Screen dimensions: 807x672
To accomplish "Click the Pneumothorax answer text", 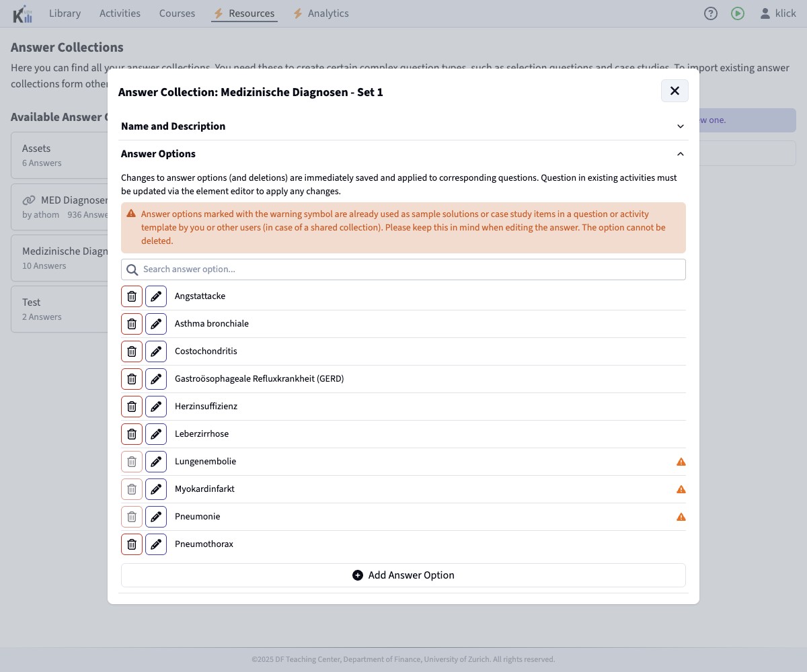I will 204,544.
